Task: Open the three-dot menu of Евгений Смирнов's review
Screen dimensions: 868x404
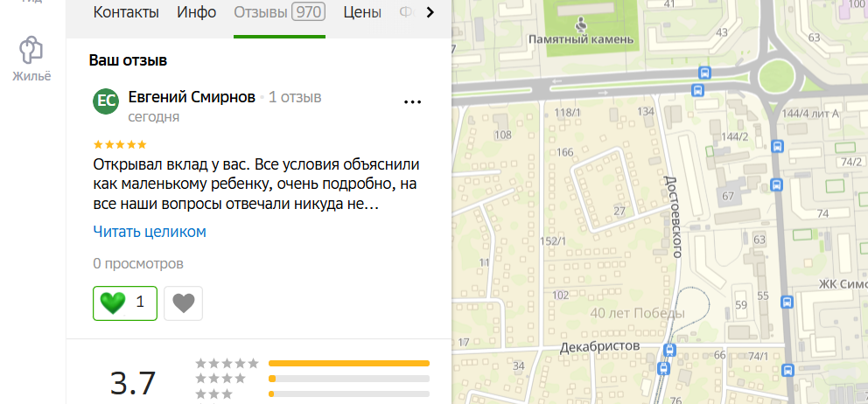Action: [413, 101]
